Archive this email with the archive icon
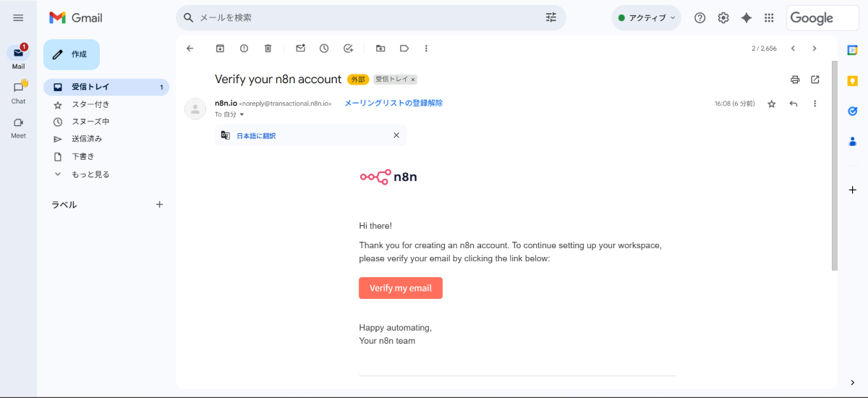This screenshot has height=398, width=868. 220,48
